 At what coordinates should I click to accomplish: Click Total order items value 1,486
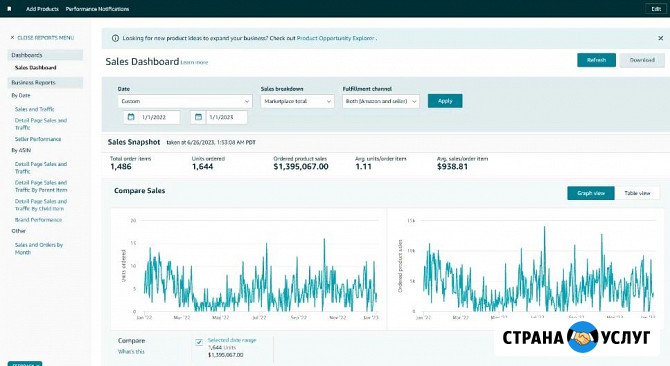click(x=121, y=167)
